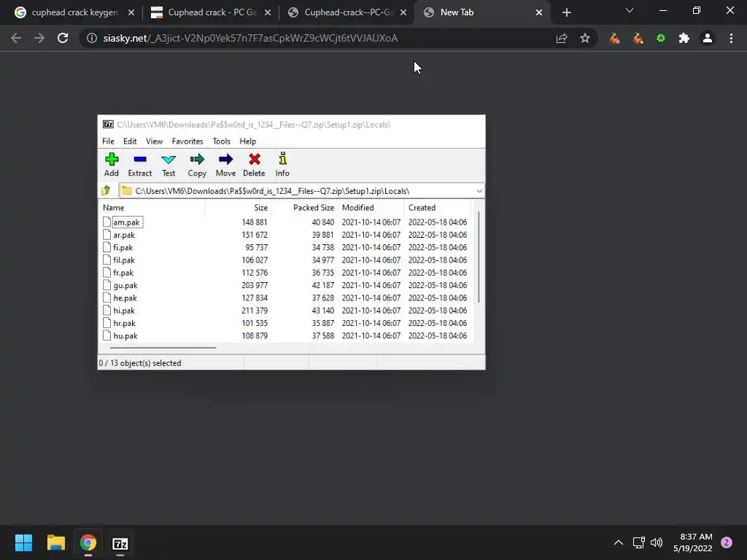Switch to the cuphead crack keygen tab
747x560 pixels.
74,12
